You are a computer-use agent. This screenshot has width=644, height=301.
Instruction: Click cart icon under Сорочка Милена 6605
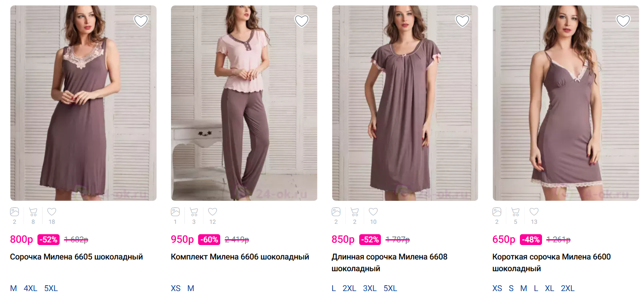point(33,212)
